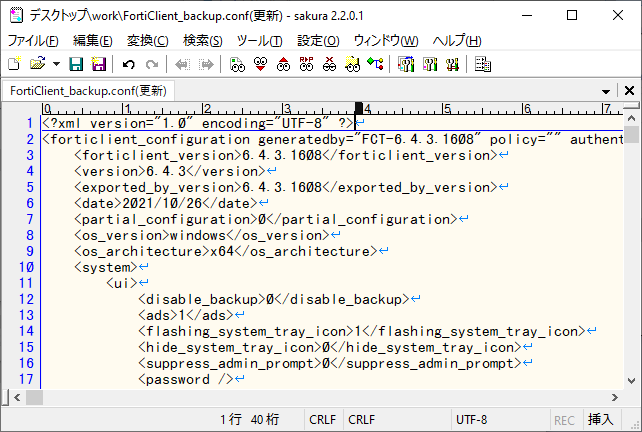The image size is (642, 432).
Task: Click the vertical scrollbar thumb
Action: pyautogui.click(x=632, y=134)
